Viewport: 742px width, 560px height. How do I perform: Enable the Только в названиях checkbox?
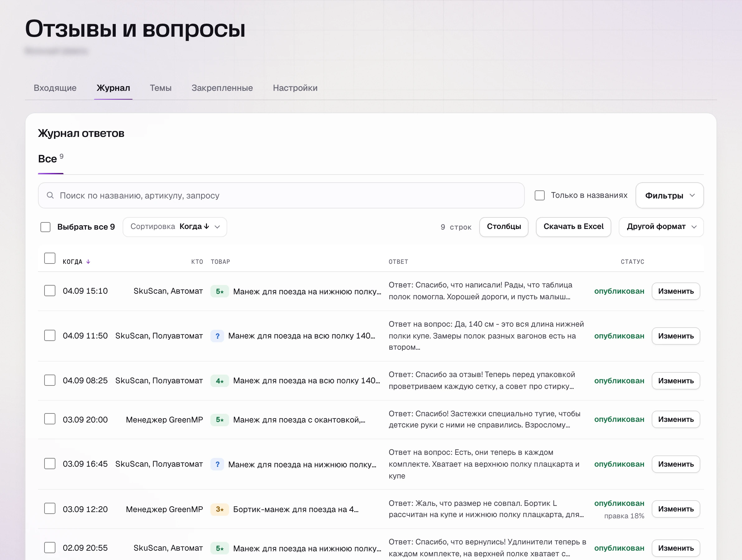click(540, 195)
